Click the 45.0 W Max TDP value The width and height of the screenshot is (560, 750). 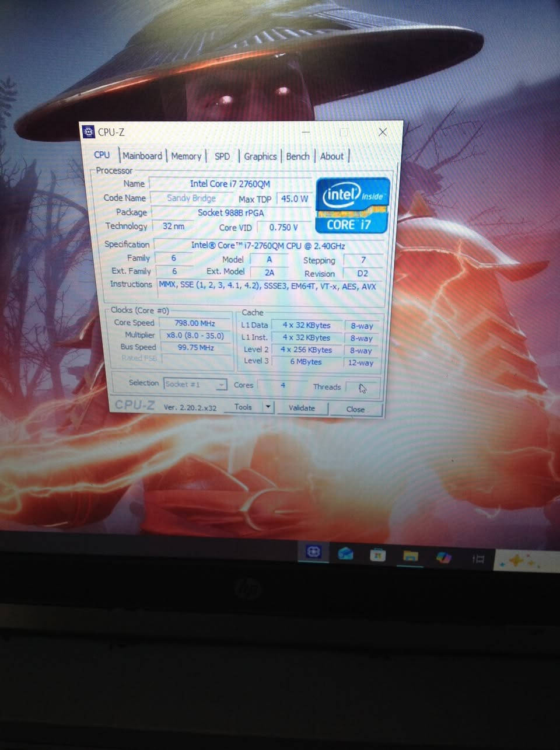coord(294,198)
